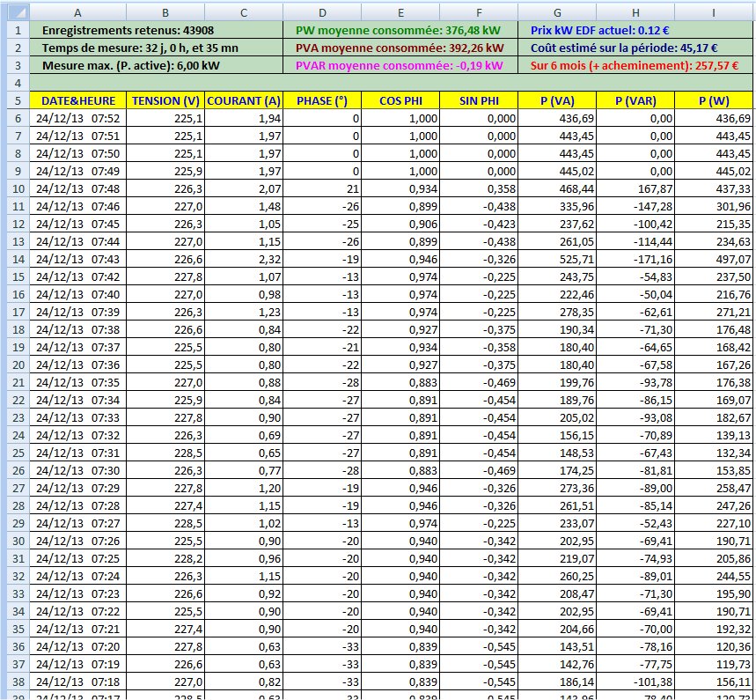Click 'PVAR moyenne consommée: -0,19 kW' cell
Screen dimensions: 756x700
400,66
